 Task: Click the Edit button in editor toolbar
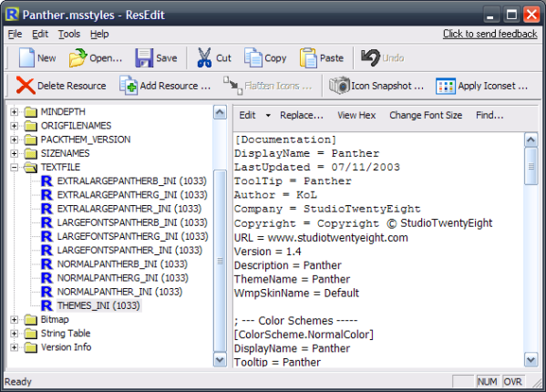pos(247,115)
